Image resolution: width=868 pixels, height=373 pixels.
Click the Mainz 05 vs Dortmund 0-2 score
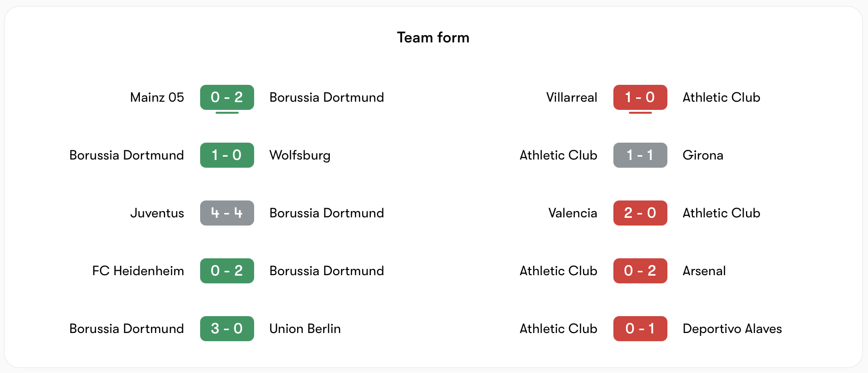tap(227, 97)
